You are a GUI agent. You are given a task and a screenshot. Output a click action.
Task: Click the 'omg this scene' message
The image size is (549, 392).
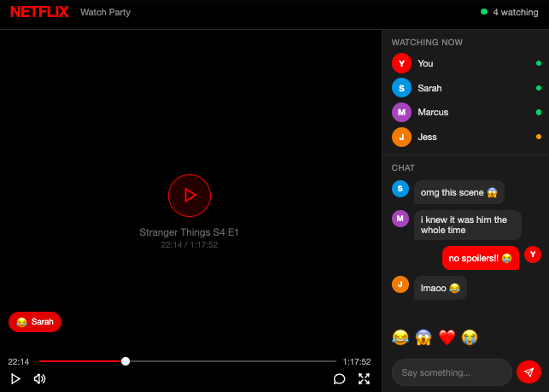coord(459,192)
